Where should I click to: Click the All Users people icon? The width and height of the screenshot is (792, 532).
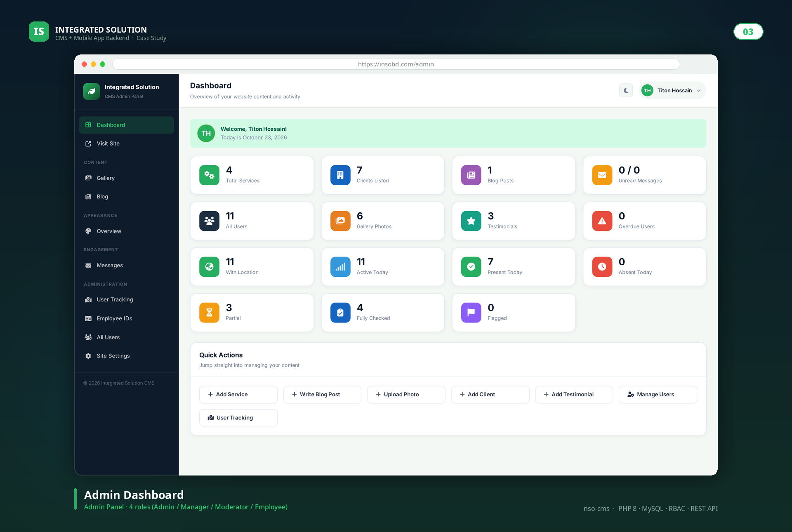coord(209,221)
